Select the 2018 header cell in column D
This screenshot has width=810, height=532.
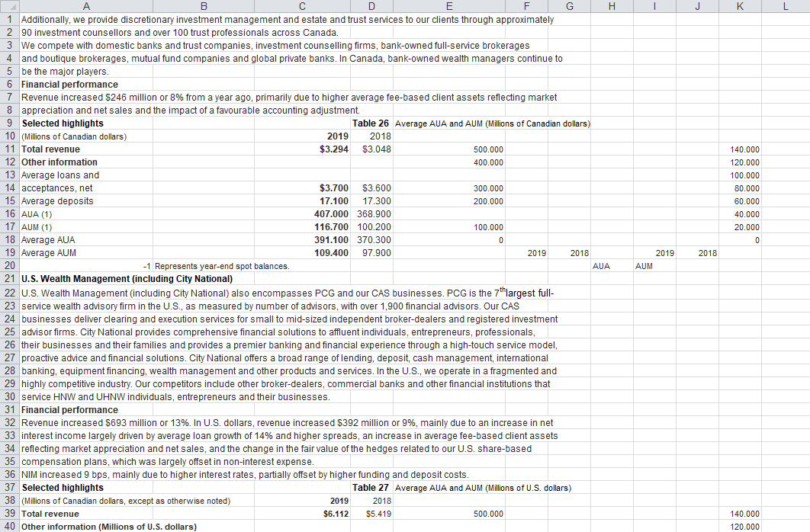371,136
